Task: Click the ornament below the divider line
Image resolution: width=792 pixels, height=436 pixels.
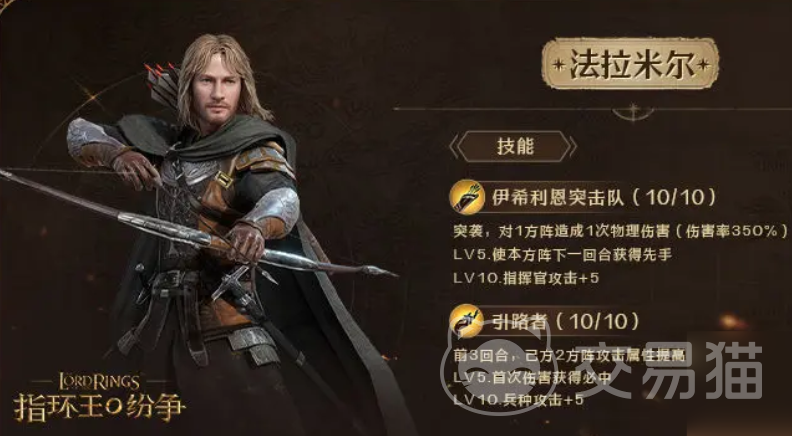Action: click(x=633, y=112)
